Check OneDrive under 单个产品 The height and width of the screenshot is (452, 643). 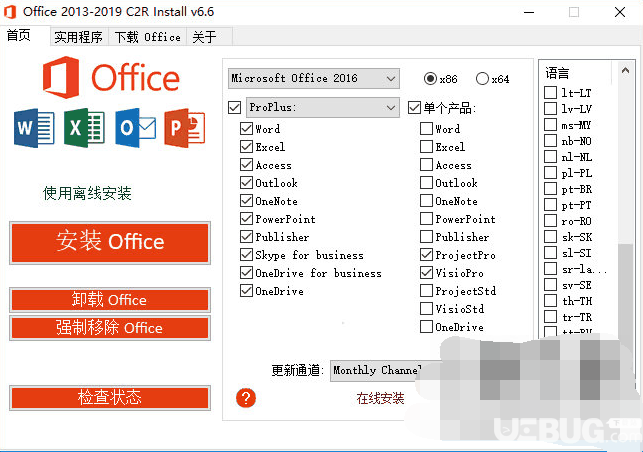coord(426,327)
